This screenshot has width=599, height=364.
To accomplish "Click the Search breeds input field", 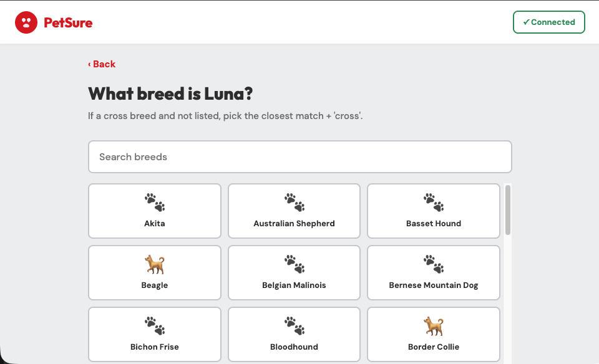I will click(x=299, y=156).
